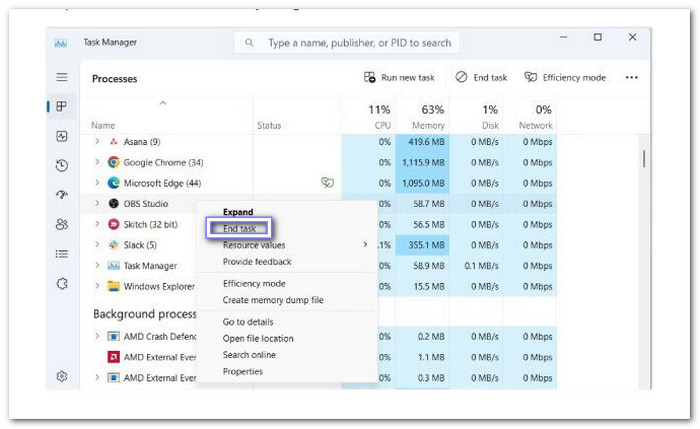Click the red AMD External Events icon
Screen dimensions: 700x429
tap(114, 357)
